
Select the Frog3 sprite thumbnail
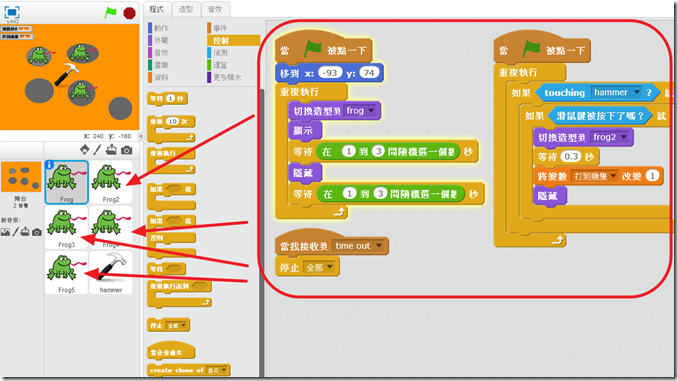point(67,227)
